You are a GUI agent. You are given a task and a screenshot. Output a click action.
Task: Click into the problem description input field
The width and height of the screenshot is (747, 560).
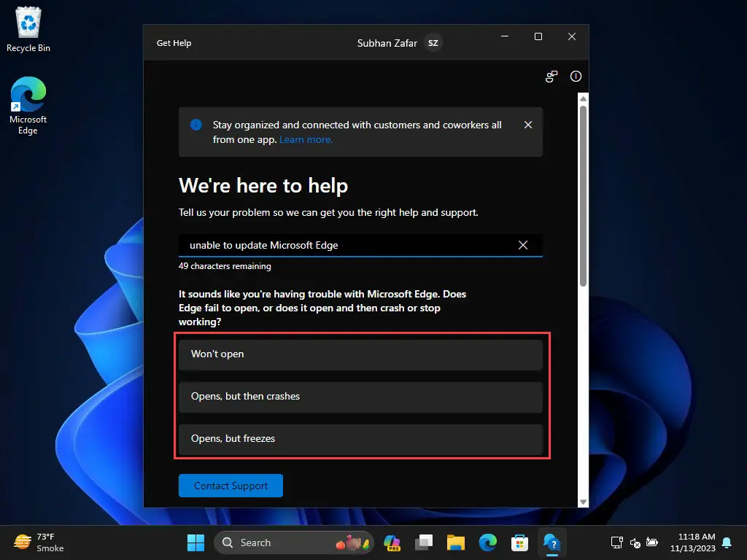(x=348, y=245)
